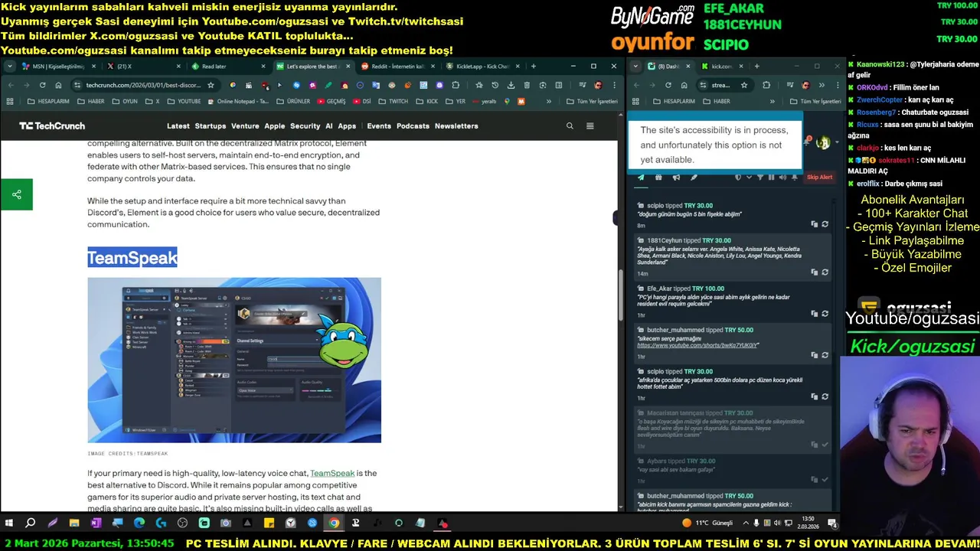Open the megaphone icon in the Streamlabs panel
Viewport: 980px width, 551px height.
[x=676, y=178]
